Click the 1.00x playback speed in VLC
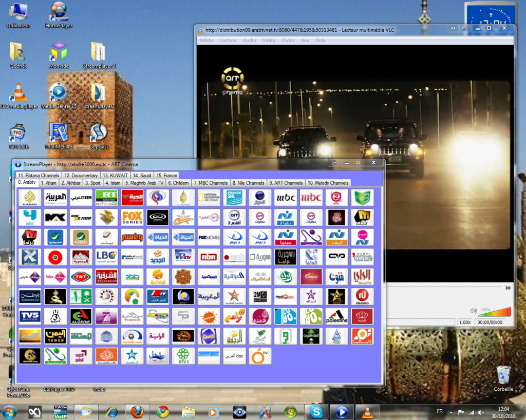 click(x=464, y=322)
